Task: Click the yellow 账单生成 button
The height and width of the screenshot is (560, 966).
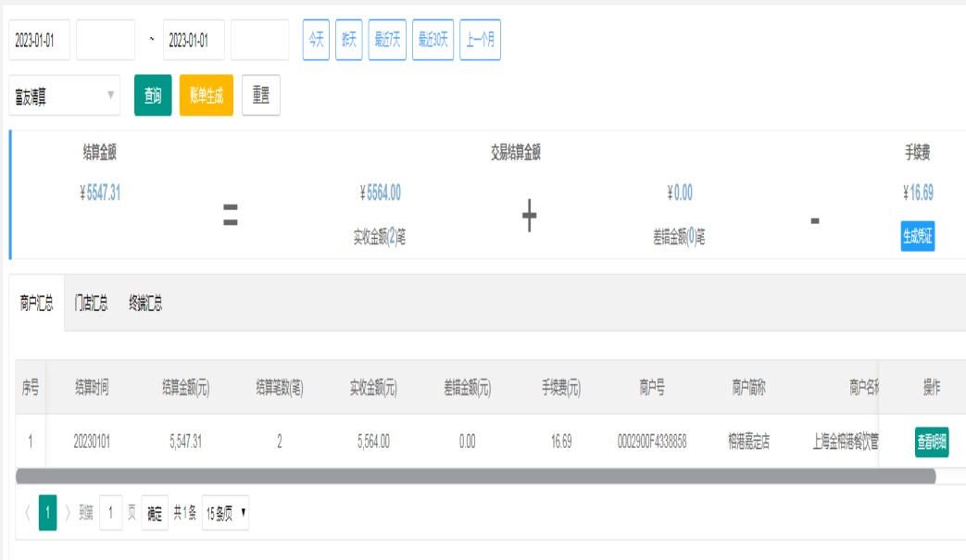Action: tap(206, 95)
